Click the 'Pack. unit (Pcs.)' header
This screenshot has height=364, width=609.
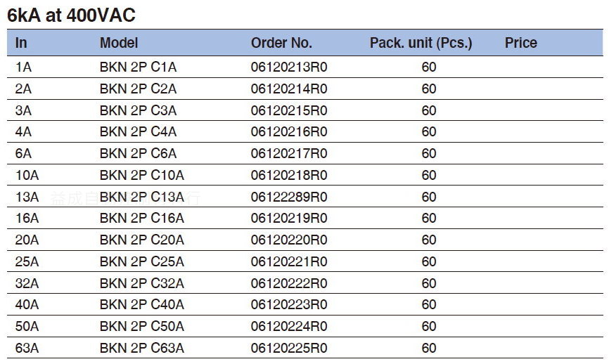point(421,43)
